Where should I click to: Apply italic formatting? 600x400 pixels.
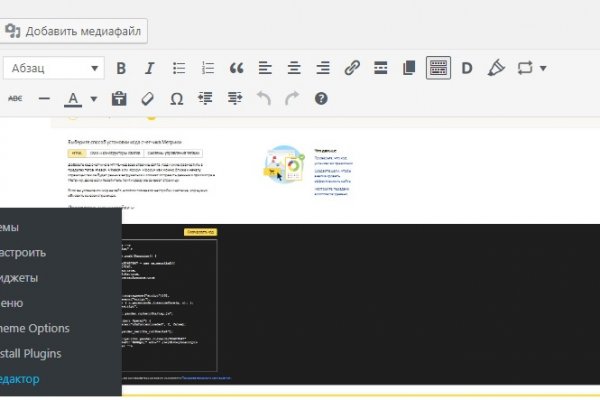pos(150,68)
